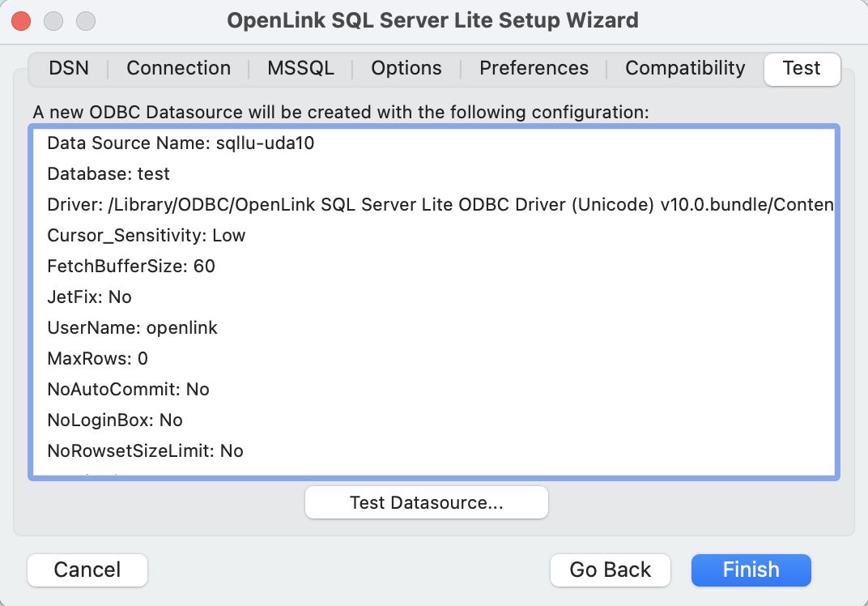Select the Cursor_Sensitivity: Low entry
Image resolution: width=868 pixels, height=606 pixels.
(x=147, y=236)
